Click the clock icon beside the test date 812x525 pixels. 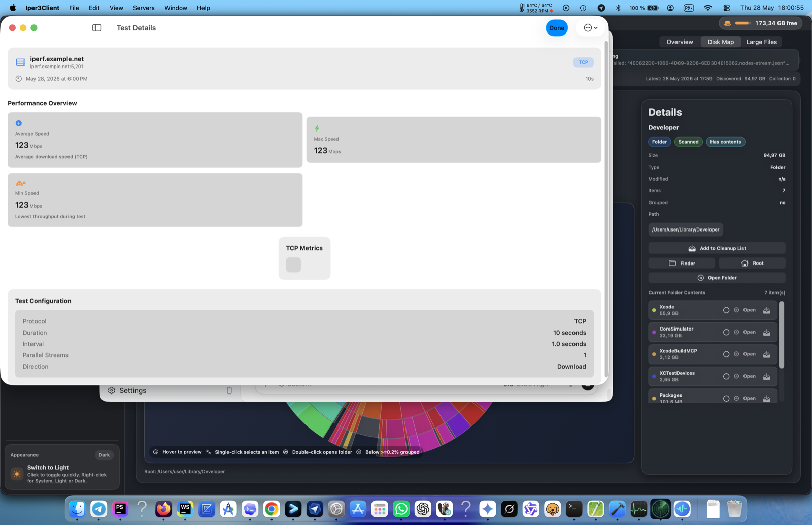pos(19,79)
